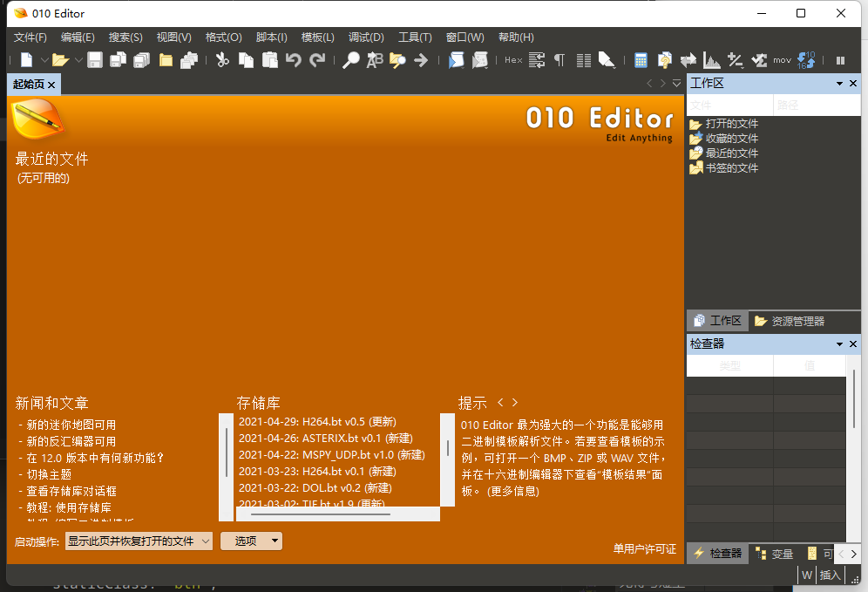The width and height of the screenshot is (868, 592).
Task: Select 最近的文件 in workspace tree
Action: click(731, 153)
